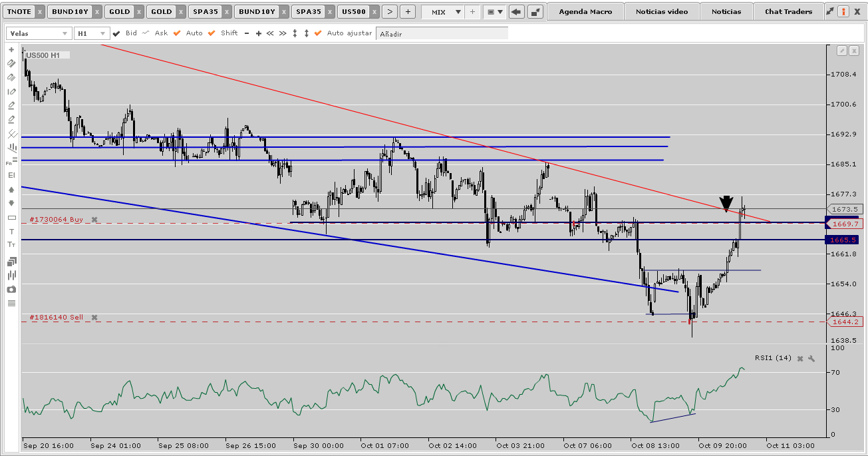Expand the MIX dropdown
This screenshot has width=868, height=456.
click(458, 12)
